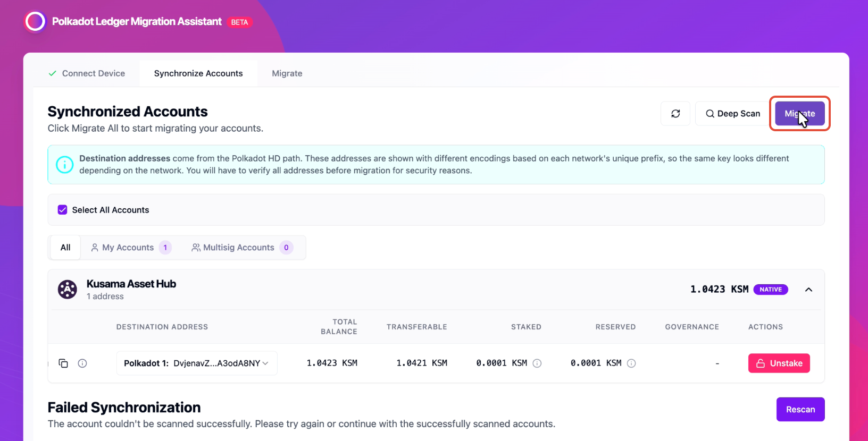Open the Migrate tab
The height and width of the screenshot is (441, 868).
click(287, 73)
